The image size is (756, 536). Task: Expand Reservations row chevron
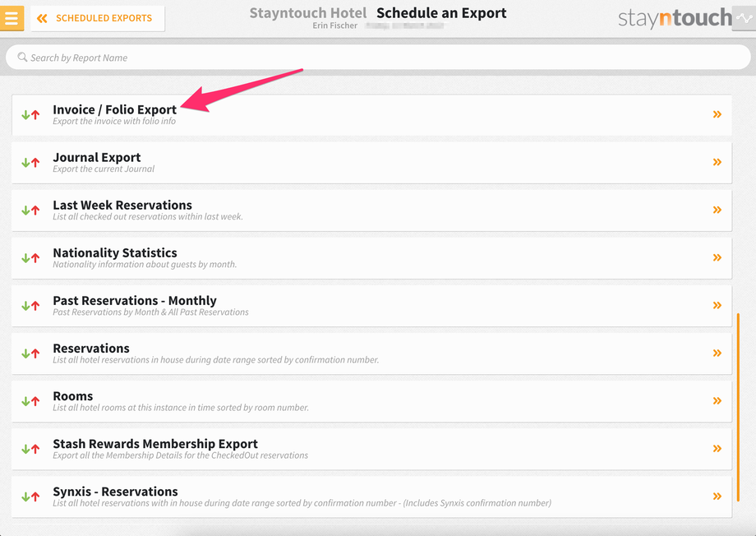(x=717, y=353)
